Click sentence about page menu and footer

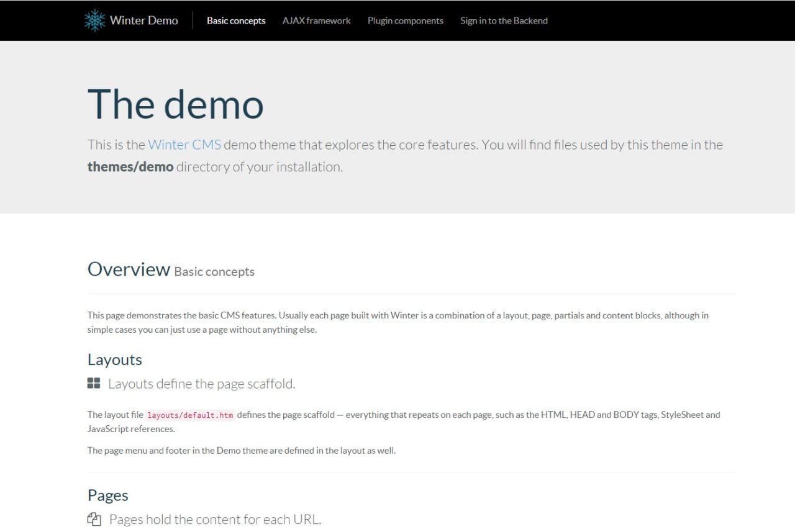242,451
